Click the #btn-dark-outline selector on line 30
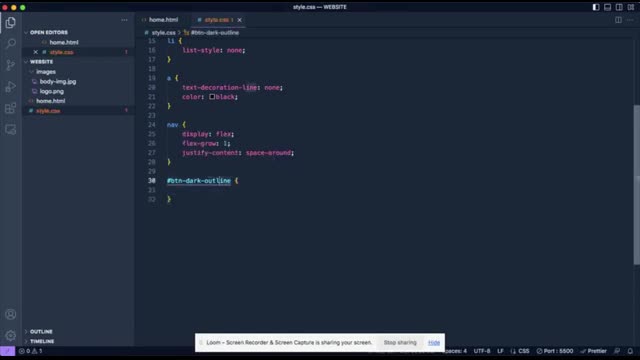 [x=199, y=181]
